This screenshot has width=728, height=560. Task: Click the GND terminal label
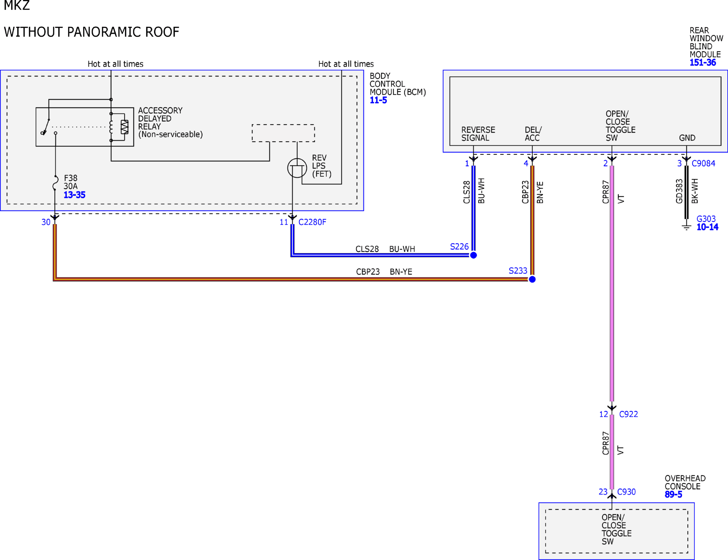click(687, 138)
